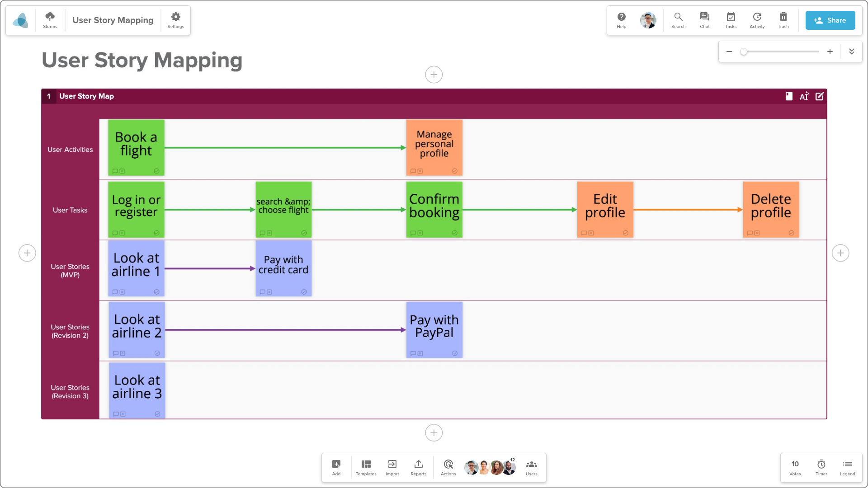Open the Search tool

678,20
